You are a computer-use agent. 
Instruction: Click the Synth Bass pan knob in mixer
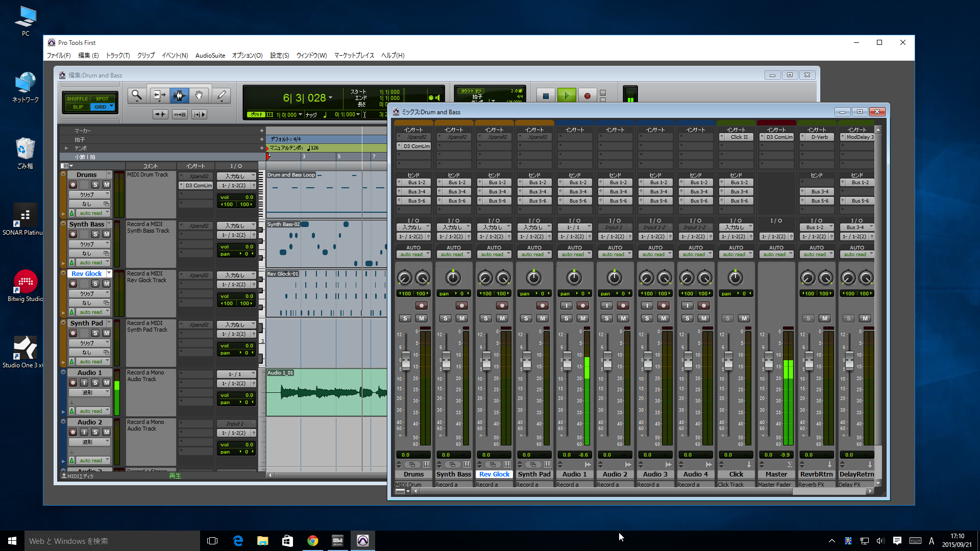click(x=453, y=278)
